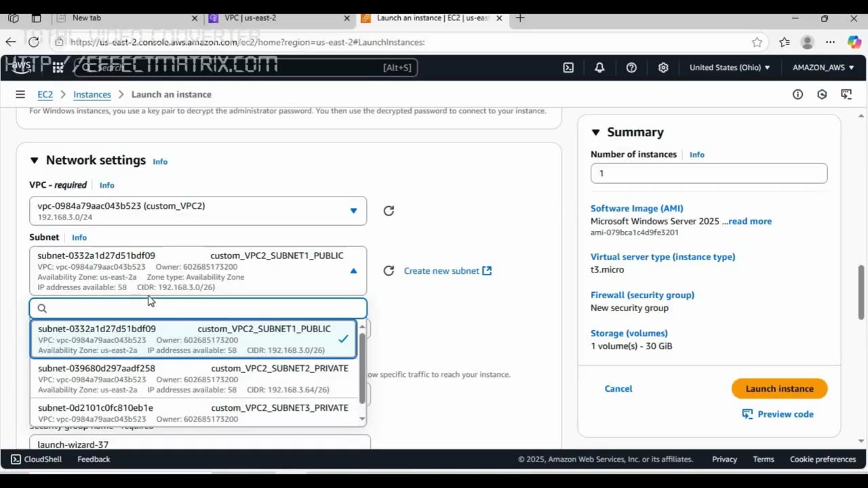Click read more for the AMI
The width and height of the screenshot is (868, 488).
pos(750,221)
